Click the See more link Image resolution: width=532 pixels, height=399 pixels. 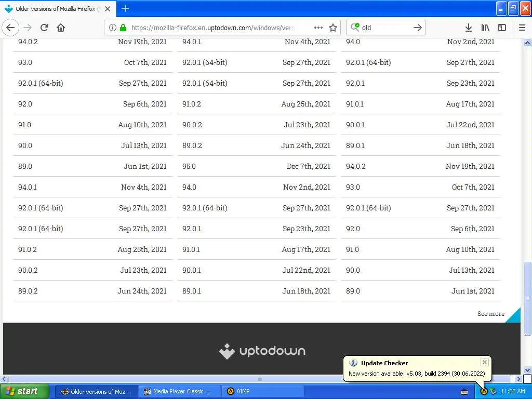coord(490,314)
